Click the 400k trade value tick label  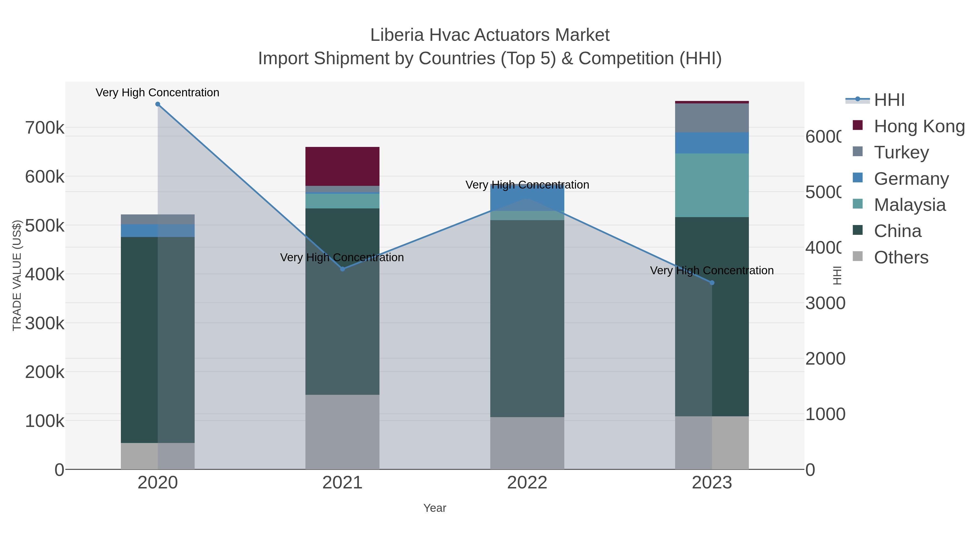click(45, 274)
